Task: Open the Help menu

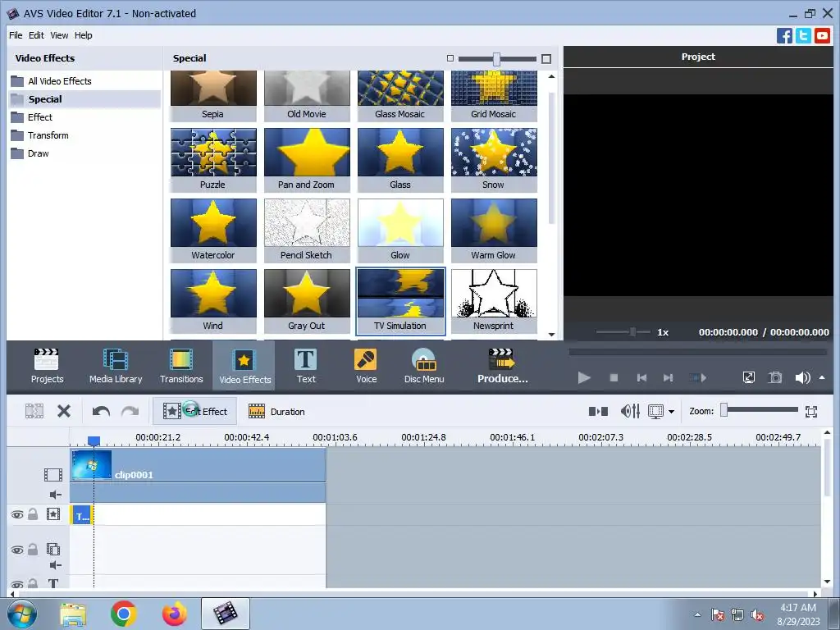Action: click(83, 35)
